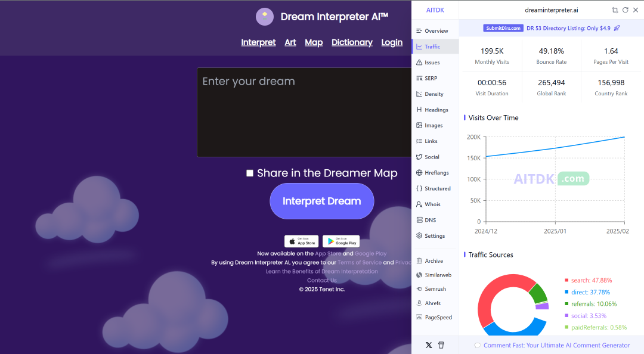Click the 265,494 Global Rank value
Image resolution: width=644 pixels, height=354 pixels.
pyautogui.click(x=551, y=83)
